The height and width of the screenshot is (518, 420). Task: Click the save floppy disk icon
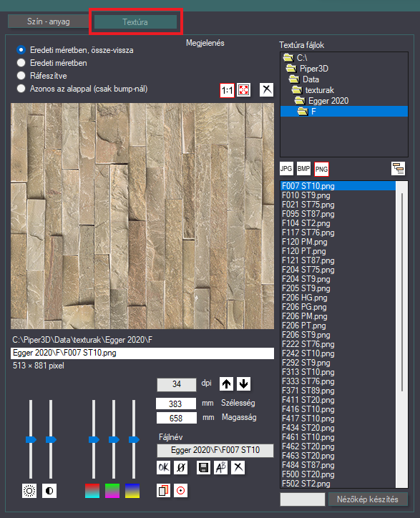203,467
